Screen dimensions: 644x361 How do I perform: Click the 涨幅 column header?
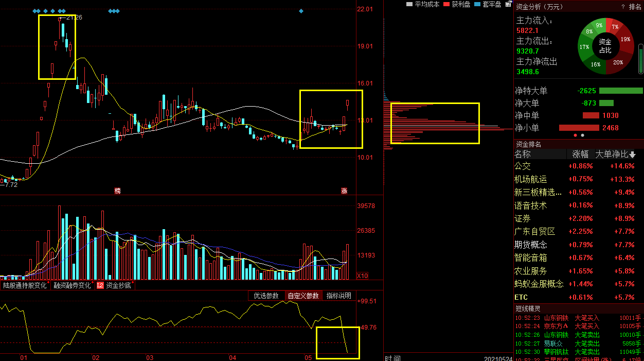coord(580,154)
